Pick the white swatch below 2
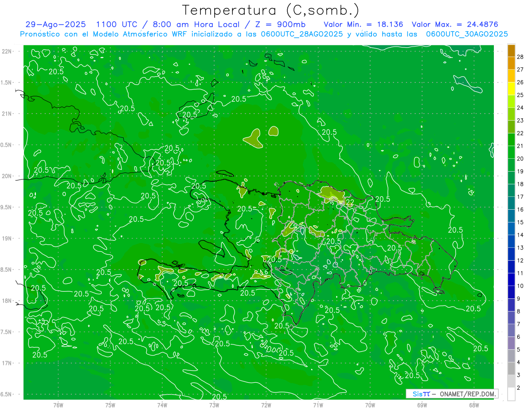This screenshot has width=532, height=411. click(x=511, y=394)
